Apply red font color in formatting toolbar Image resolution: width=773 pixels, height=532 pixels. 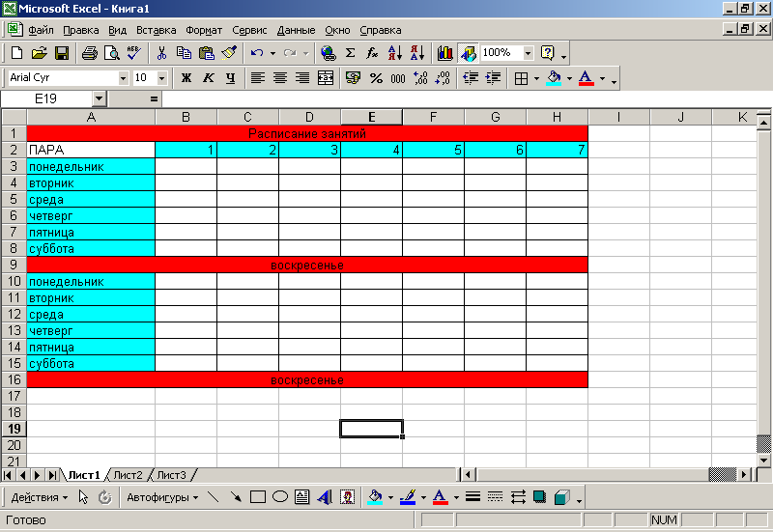(586, 78)
